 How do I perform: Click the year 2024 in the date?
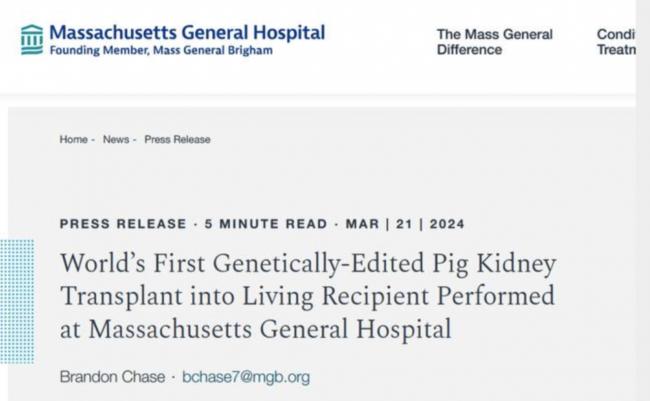click(444, 224)
